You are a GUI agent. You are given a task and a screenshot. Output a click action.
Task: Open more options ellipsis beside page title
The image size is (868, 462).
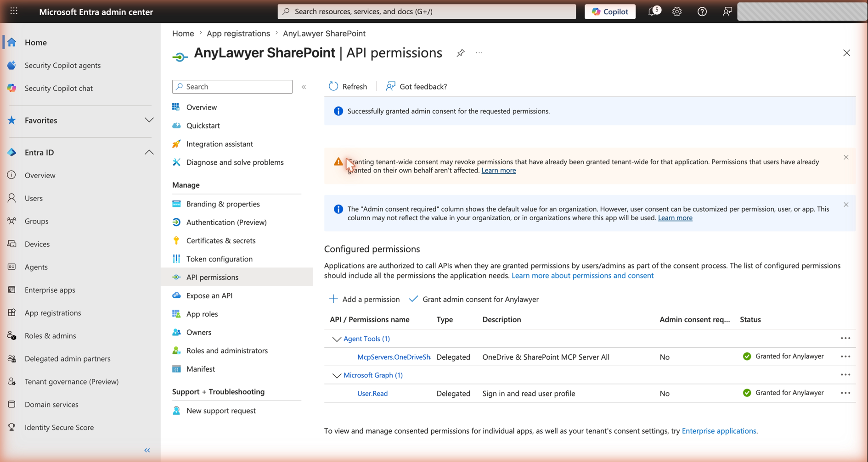coord(479,53)
